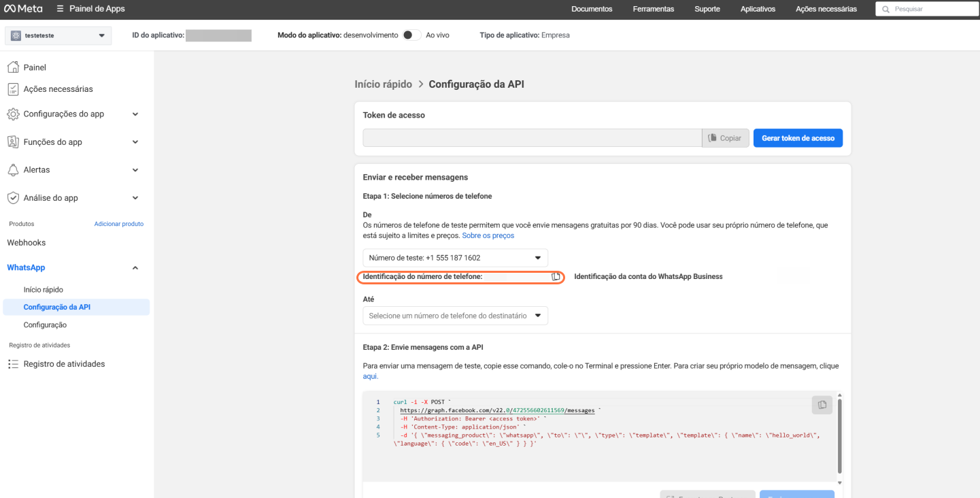Copy the phone number identification

point(556,277)
